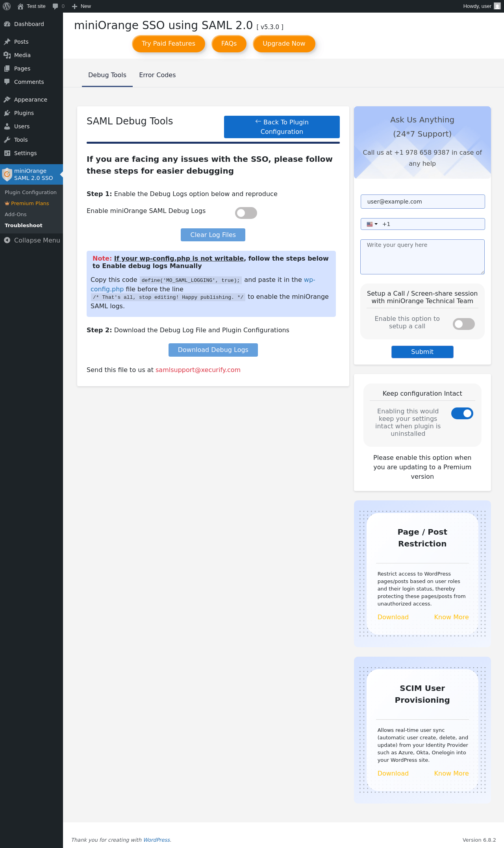Open the samlsupport@xecurify.com email link
Screen dimensions: 504x848
point(198,370)
